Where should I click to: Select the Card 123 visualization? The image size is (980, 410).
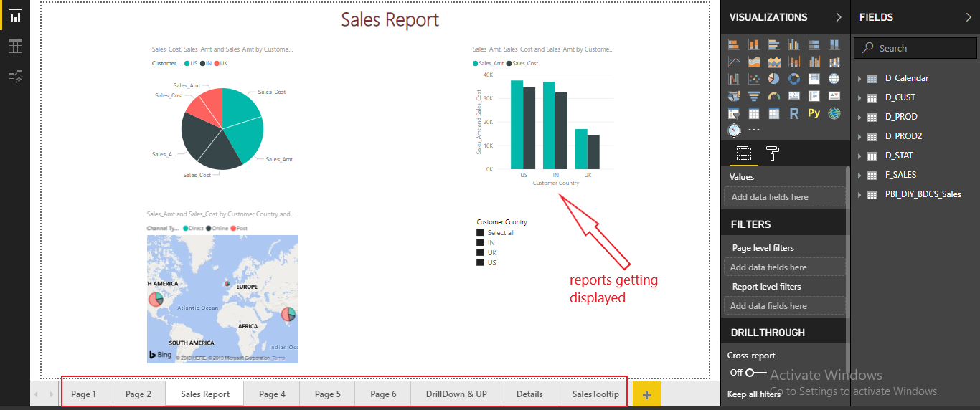[x=794, y=96]
